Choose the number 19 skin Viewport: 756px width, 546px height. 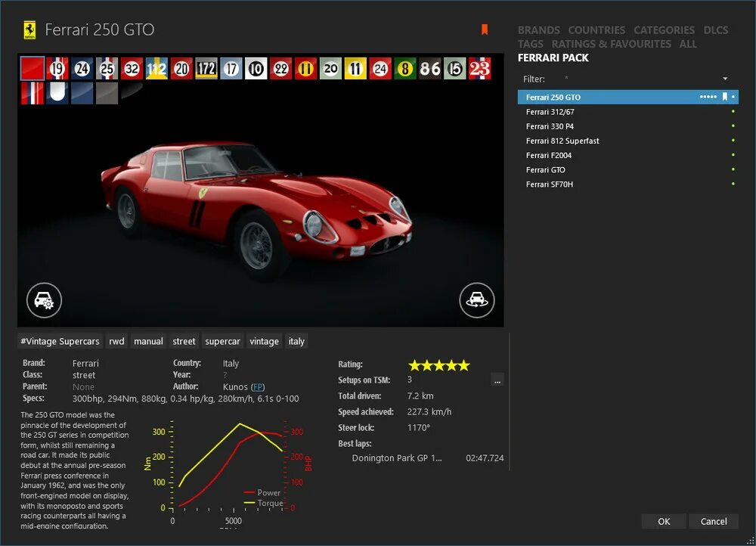(x=57, y=69)
